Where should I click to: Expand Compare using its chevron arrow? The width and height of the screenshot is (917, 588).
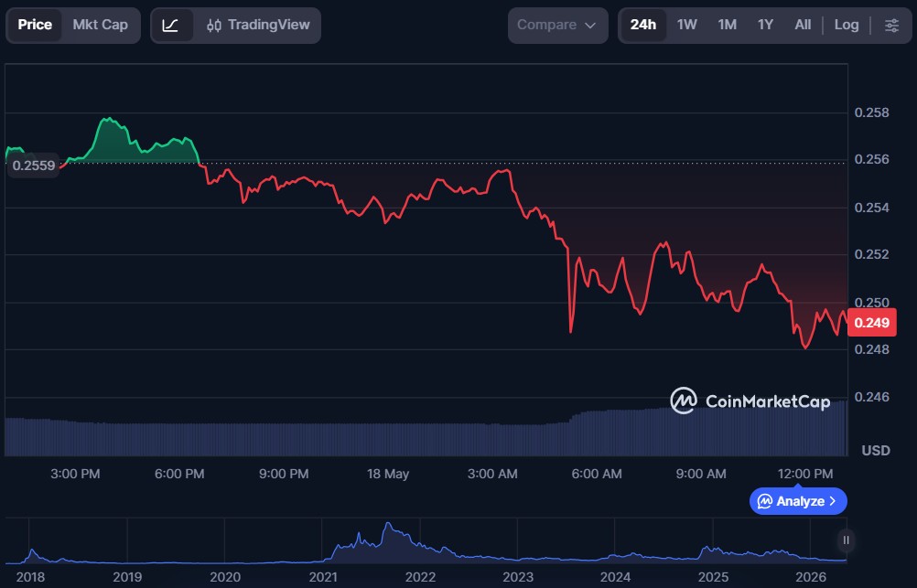coord(590,25)
